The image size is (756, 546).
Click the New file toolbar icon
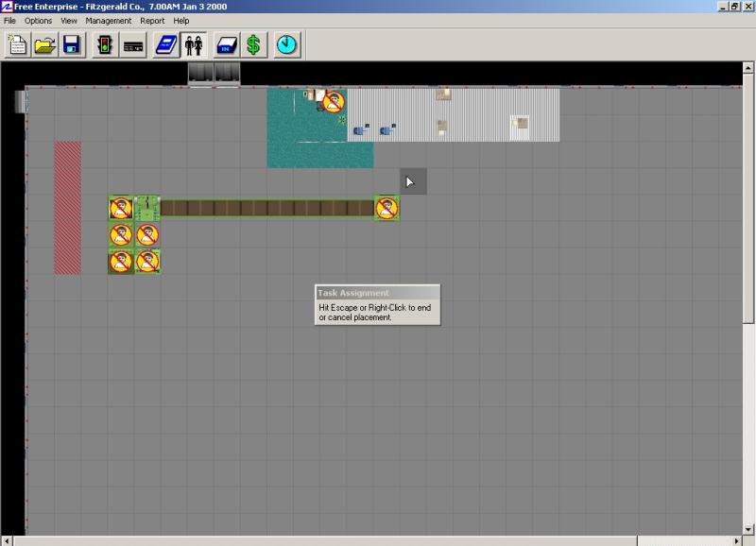pos(18,44)
